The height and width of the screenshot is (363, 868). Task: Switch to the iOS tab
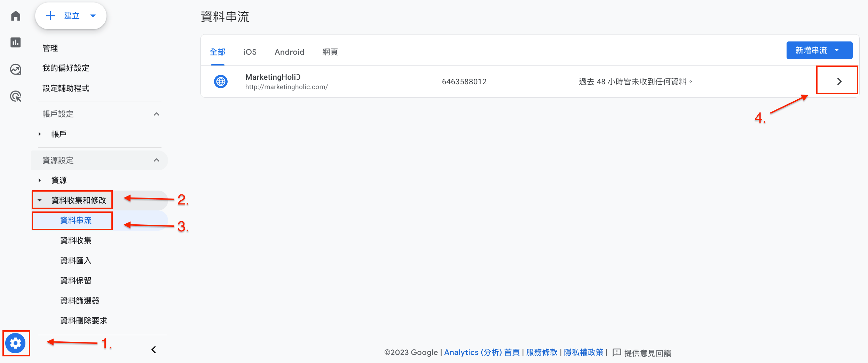coord(250,52)
